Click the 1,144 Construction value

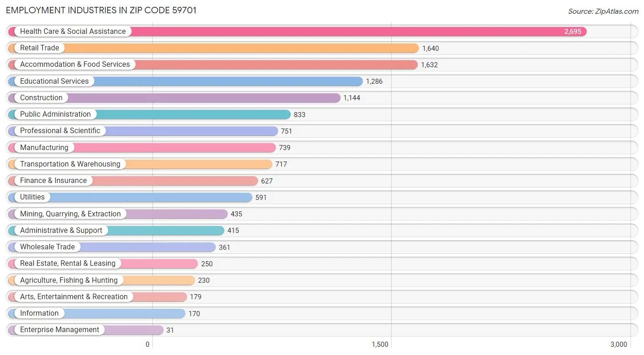(x=352, y=98)
